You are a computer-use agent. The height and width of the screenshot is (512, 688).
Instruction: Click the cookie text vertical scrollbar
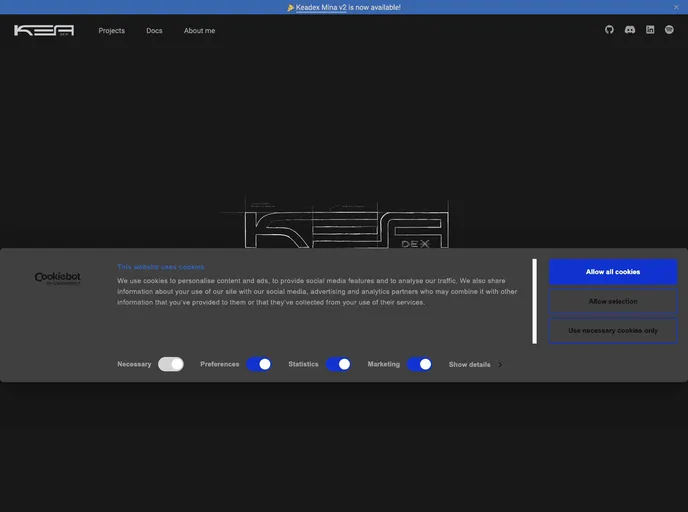click(534, 301)
